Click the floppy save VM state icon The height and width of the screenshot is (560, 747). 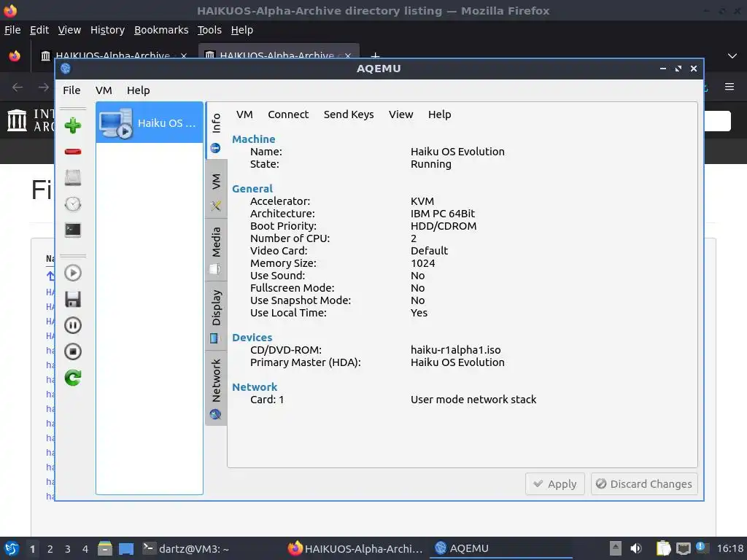pos(73,299)
